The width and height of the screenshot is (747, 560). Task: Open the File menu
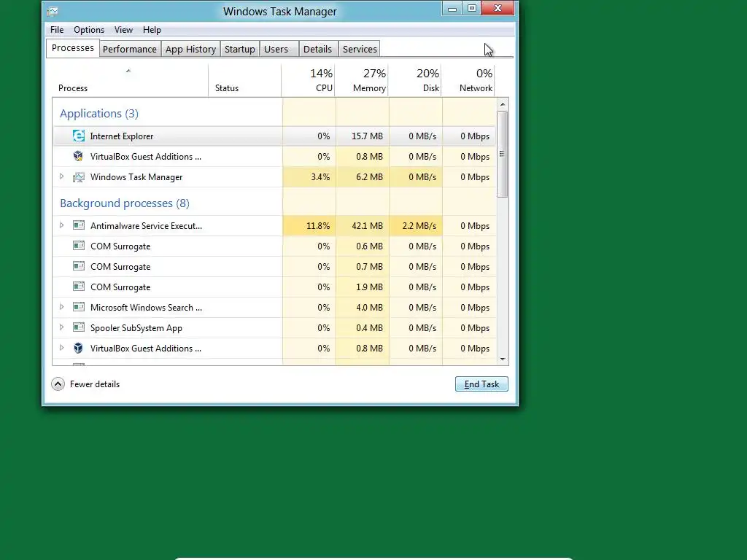point(57,29)
